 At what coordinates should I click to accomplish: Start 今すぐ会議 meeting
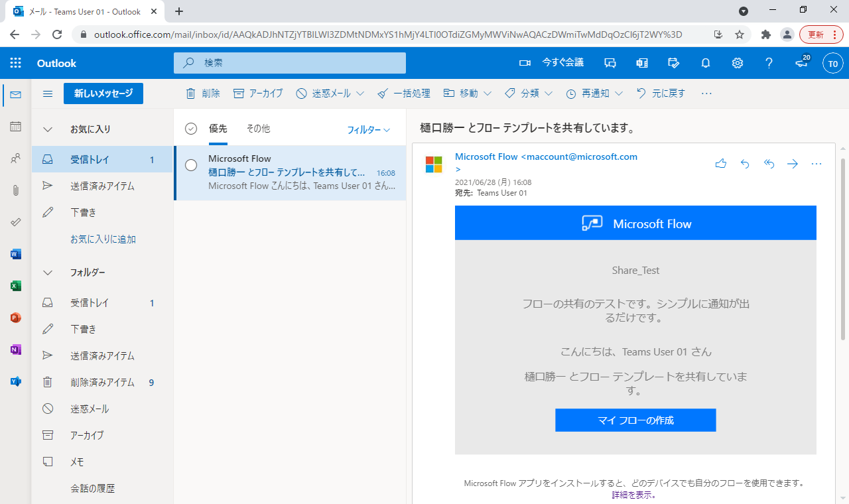552,63
